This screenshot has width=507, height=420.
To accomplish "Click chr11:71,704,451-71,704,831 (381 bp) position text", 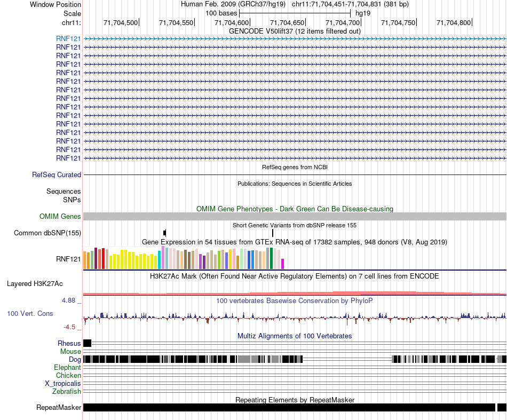I will [350, 4].
